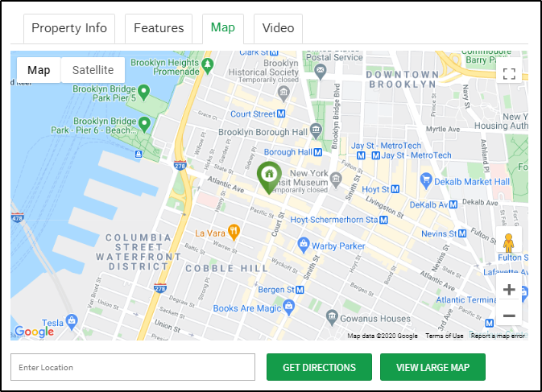Click the GET DIRECTIONS button
Viewport: 542px width, 392px height.
pos(319,367)
